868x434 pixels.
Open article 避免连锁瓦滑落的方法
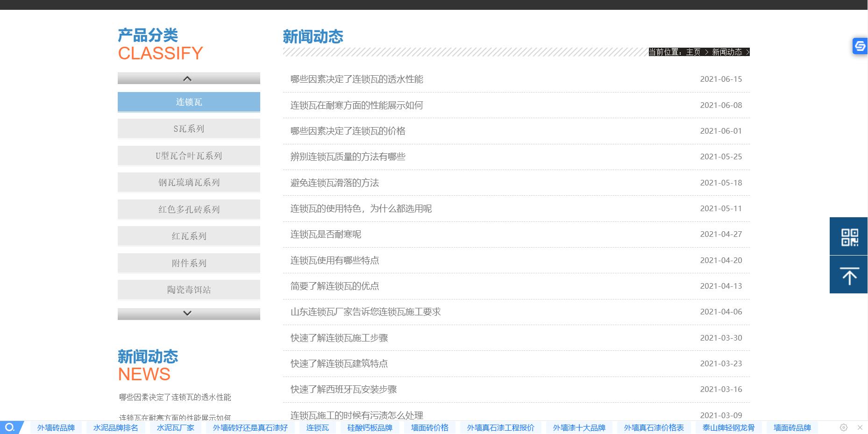[x=335, y=183]
